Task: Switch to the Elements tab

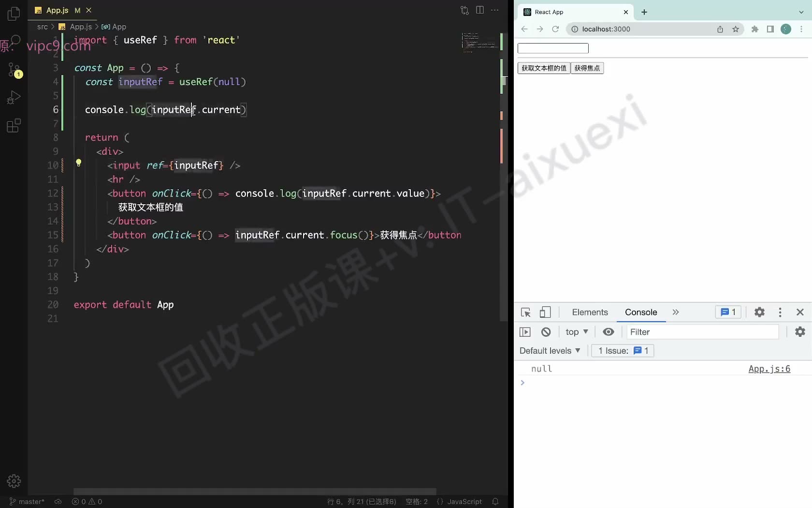Action: (x=590, y=313)
